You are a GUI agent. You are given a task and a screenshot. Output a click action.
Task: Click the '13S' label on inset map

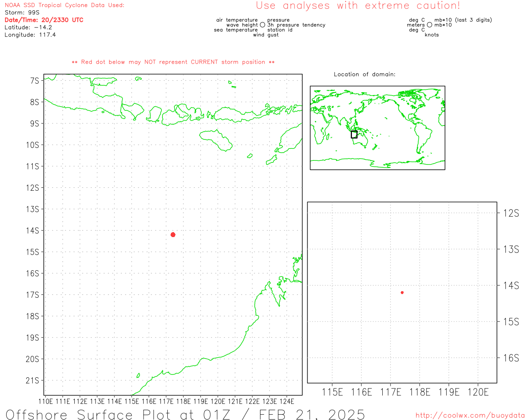pos(511,249)
